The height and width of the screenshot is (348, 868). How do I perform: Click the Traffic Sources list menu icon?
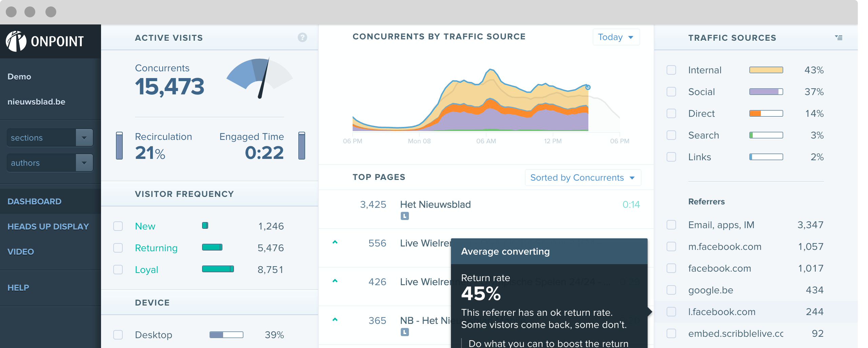pos(839,37)
